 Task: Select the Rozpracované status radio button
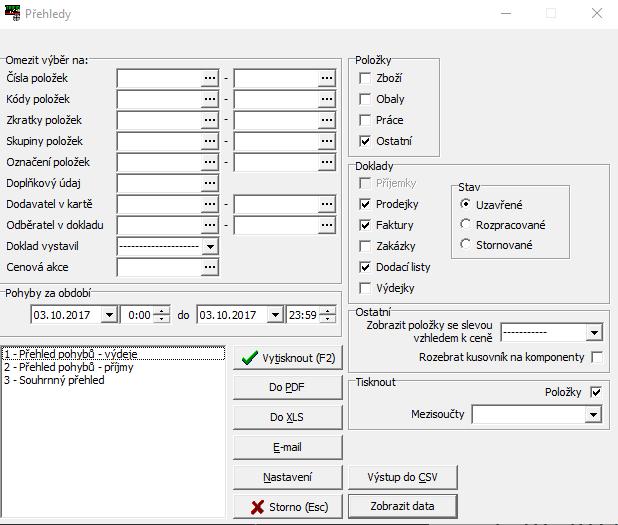click(x=465, y=224)
